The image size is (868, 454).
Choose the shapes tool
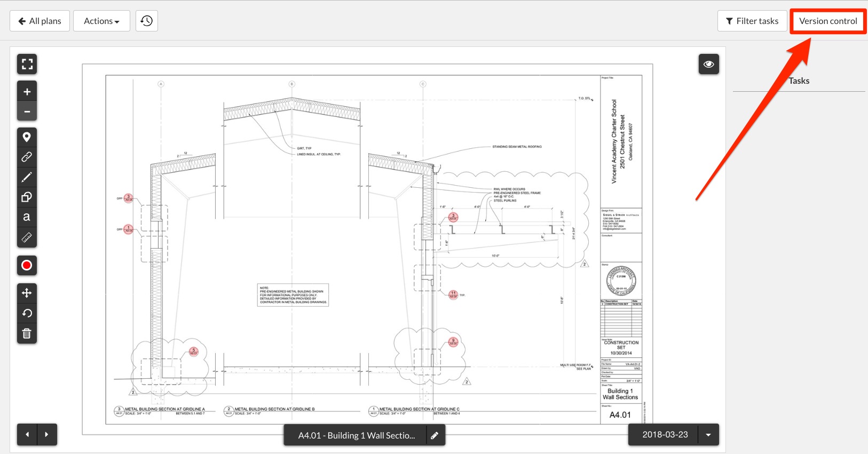point(27,197)
